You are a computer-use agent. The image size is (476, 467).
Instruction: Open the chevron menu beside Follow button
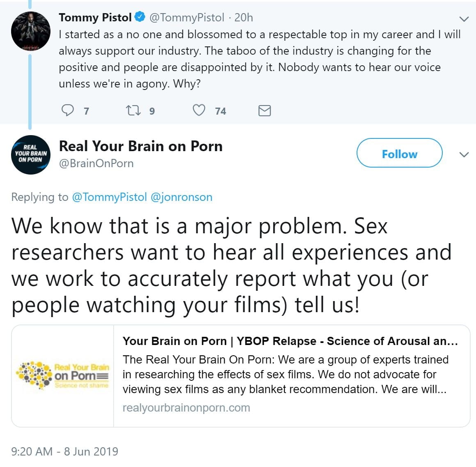point(464,154)
